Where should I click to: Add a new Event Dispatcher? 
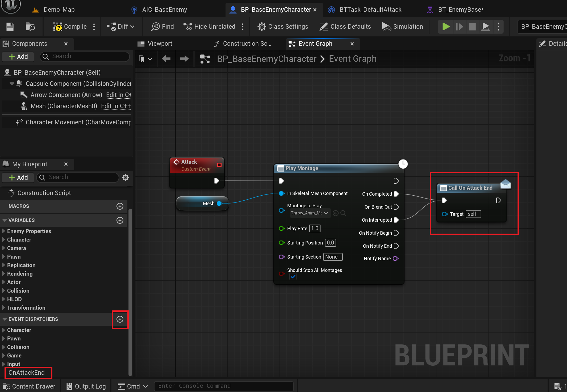[120, 319]
